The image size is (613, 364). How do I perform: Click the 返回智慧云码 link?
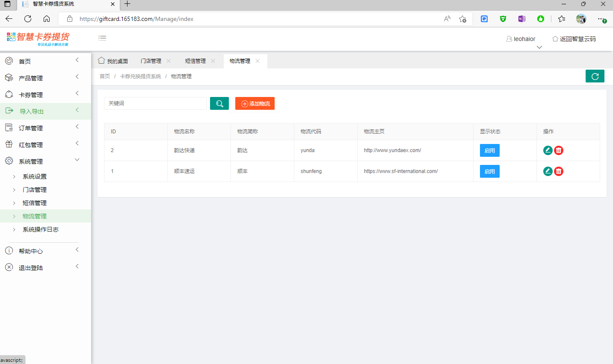[574, 39]
